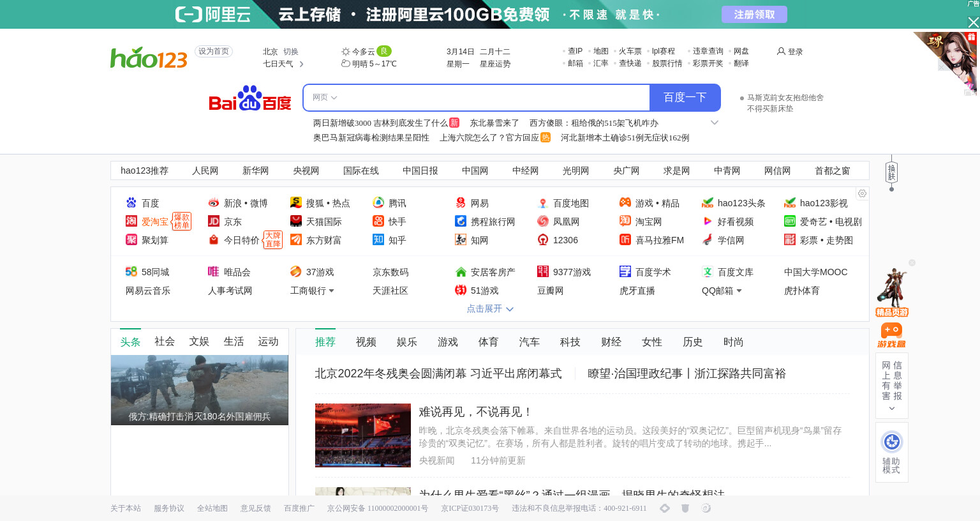Open the Tmall International icon
The width and height of the screenshot is (980, 521).
click(x=295, y=221)
